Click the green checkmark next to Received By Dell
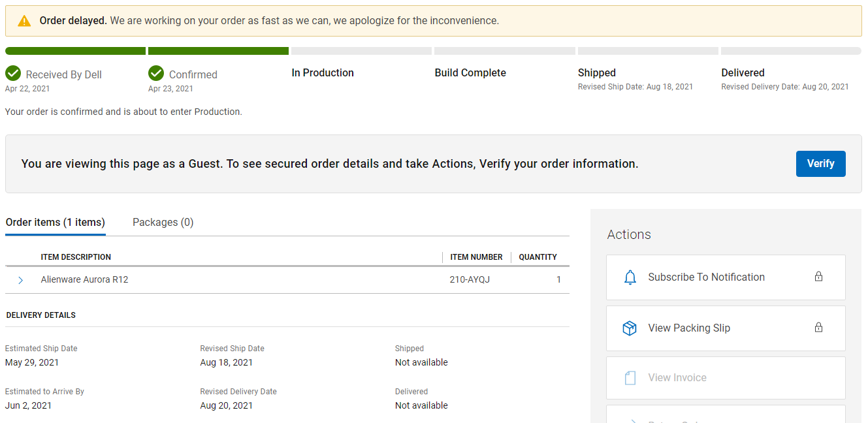 13,73
